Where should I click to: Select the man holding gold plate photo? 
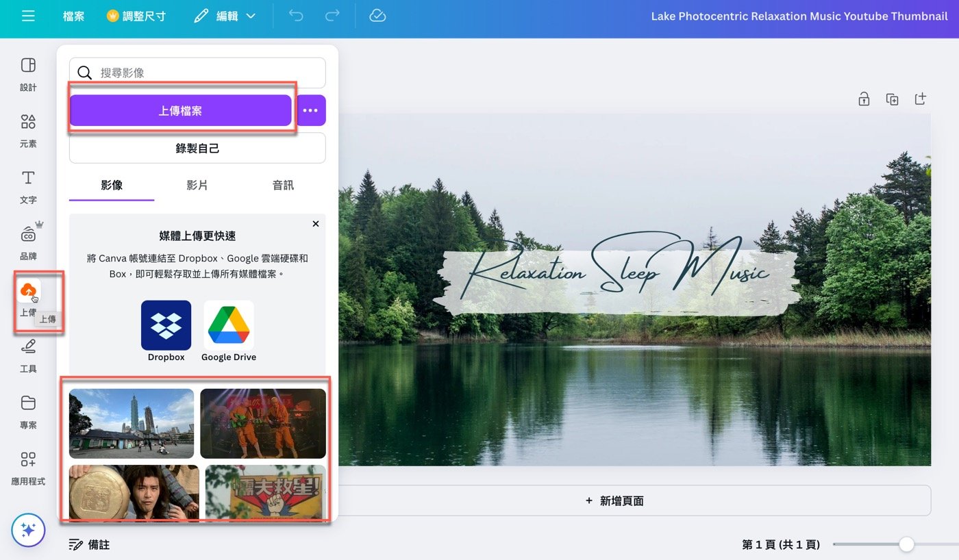tap(134, 492)
